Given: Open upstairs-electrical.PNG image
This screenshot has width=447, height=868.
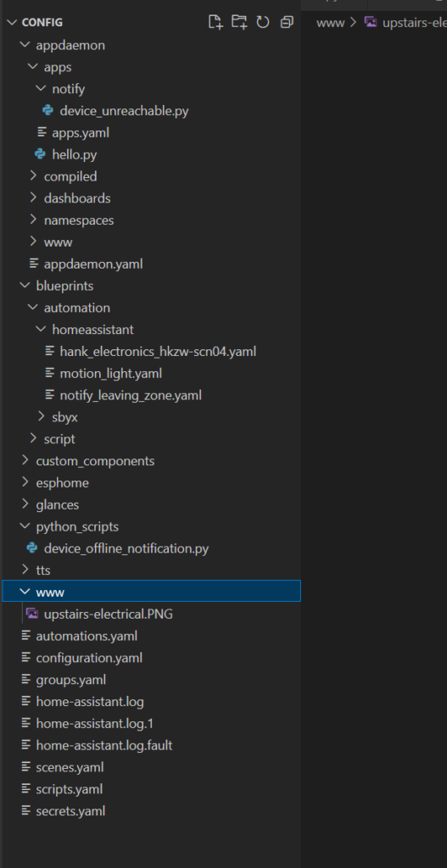Looking at the screenshot, I should pos(108,614).
